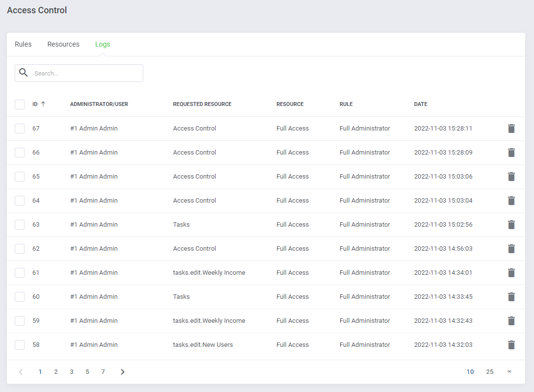Sort by Rule column header
This screenshot has height=392, width=534.
click(346, 104)
